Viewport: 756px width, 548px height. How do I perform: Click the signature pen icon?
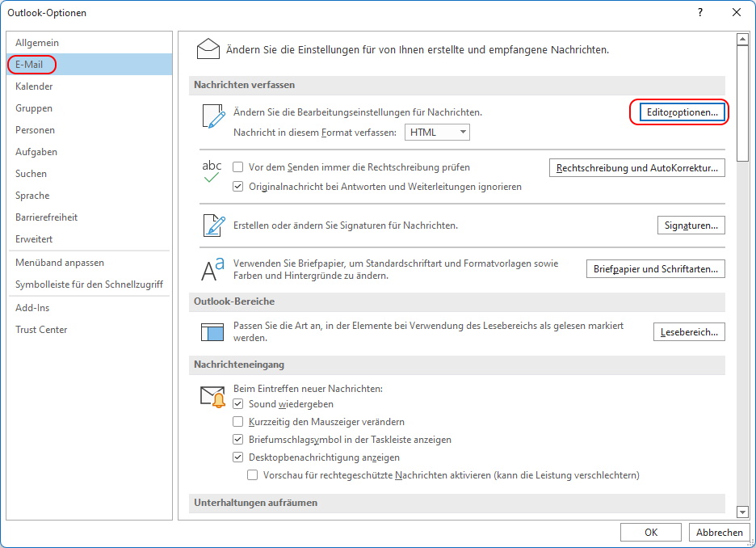213,226
